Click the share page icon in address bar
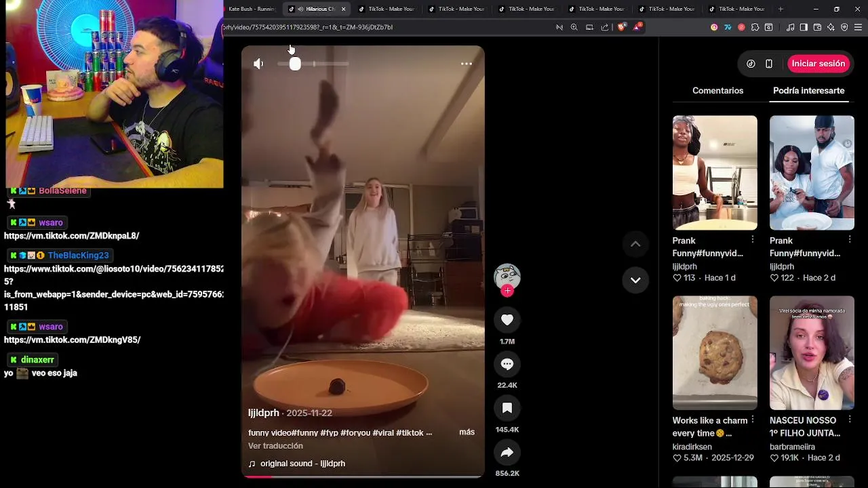The width and height of the screenshot is (868, 488). click(x=604, y=27)
